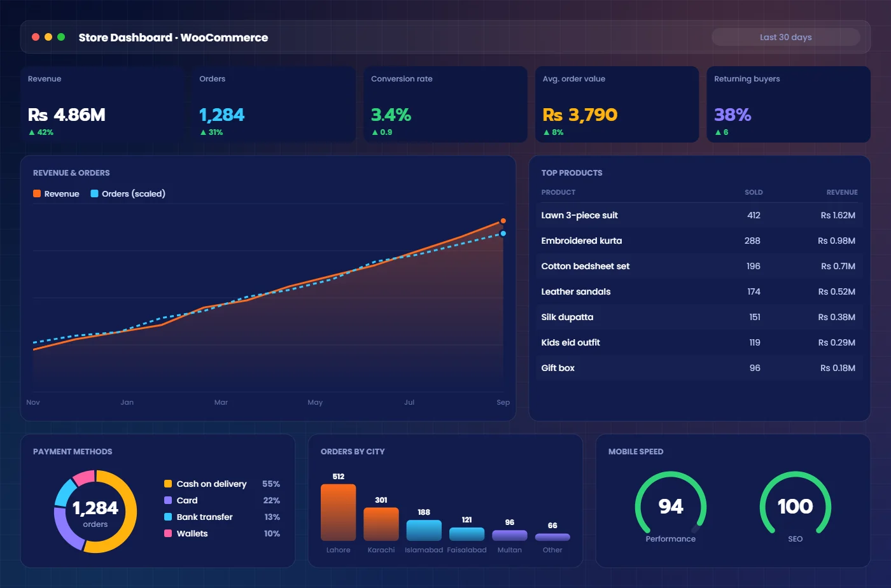Click Leather sandals in Top Products

click(699, 291)
